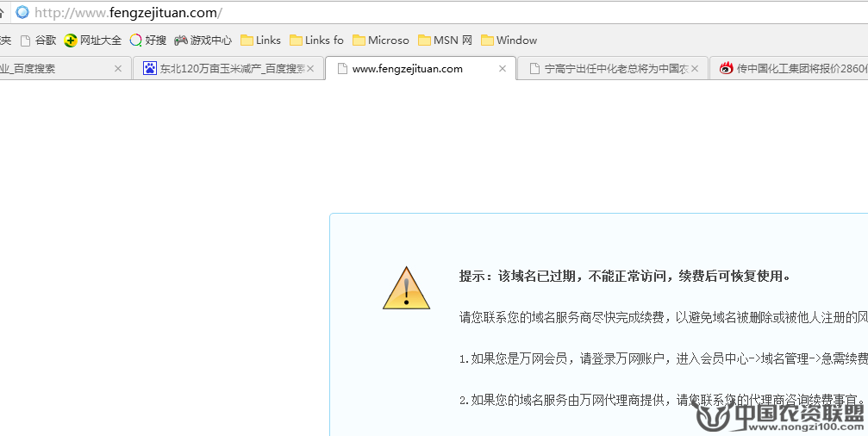Viewport: 868px width, 436px height.
Task: Close the 东北120万亩玉米减产 tab
Action: click(x=310, y=69)
